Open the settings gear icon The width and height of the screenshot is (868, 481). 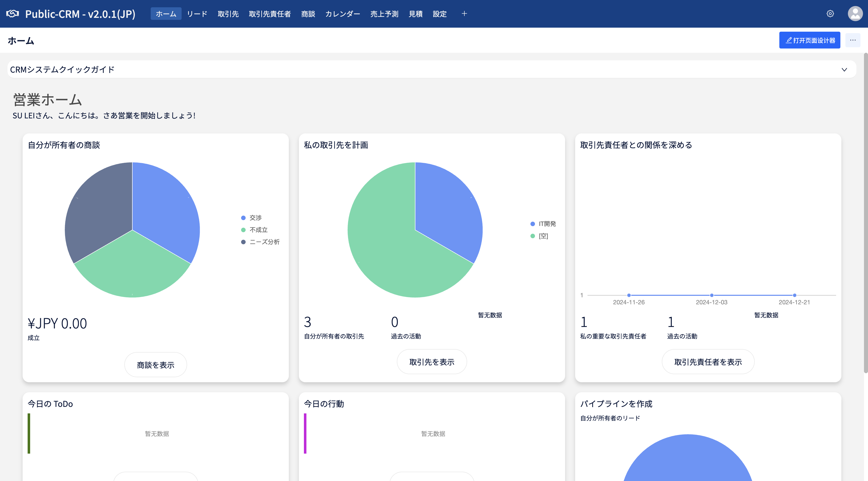(830, 14)
